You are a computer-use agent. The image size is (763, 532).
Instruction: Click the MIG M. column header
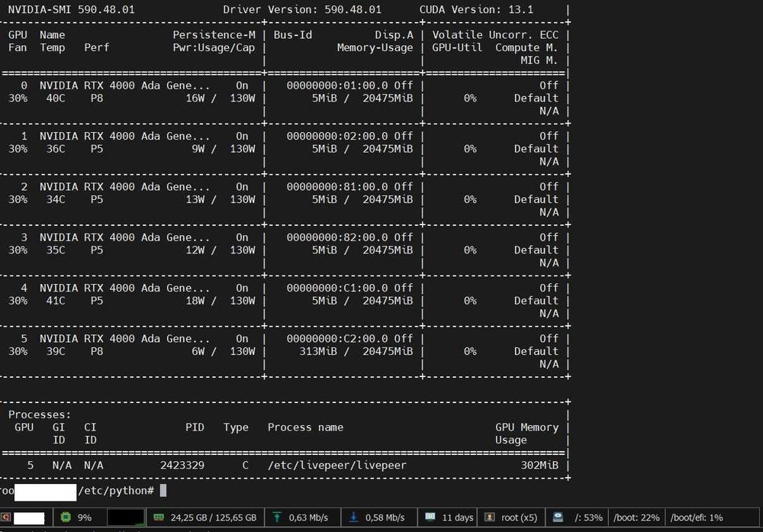pyautogui.click(x=539, y=60)
